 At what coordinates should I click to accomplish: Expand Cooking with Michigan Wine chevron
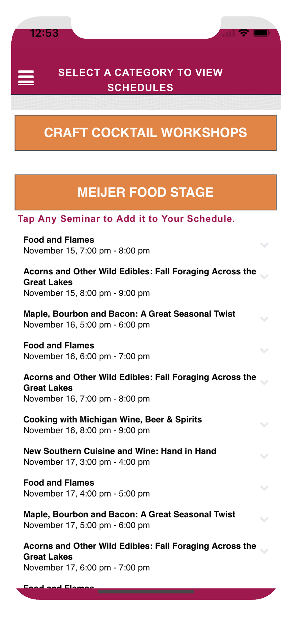coord(264,425)
